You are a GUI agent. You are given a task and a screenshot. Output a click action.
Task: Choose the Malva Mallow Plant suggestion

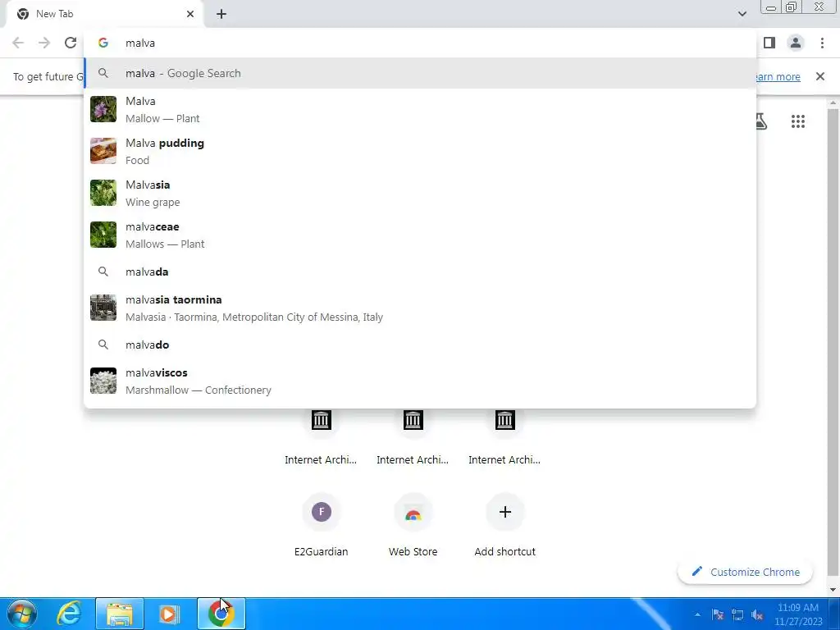click(420, 109)
